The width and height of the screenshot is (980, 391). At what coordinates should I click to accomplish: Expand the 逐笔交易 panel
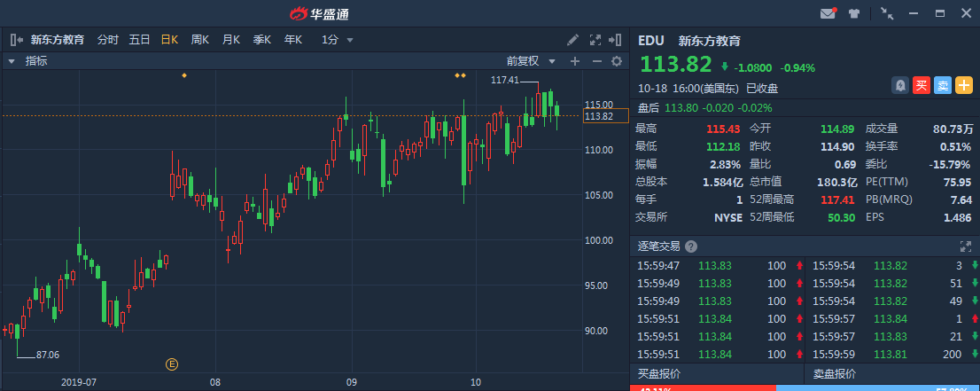965,246
